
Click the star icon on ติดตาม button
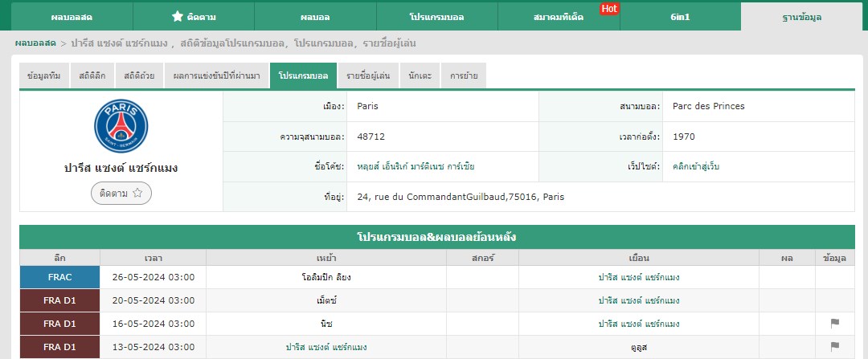click(x=138, y=193)
